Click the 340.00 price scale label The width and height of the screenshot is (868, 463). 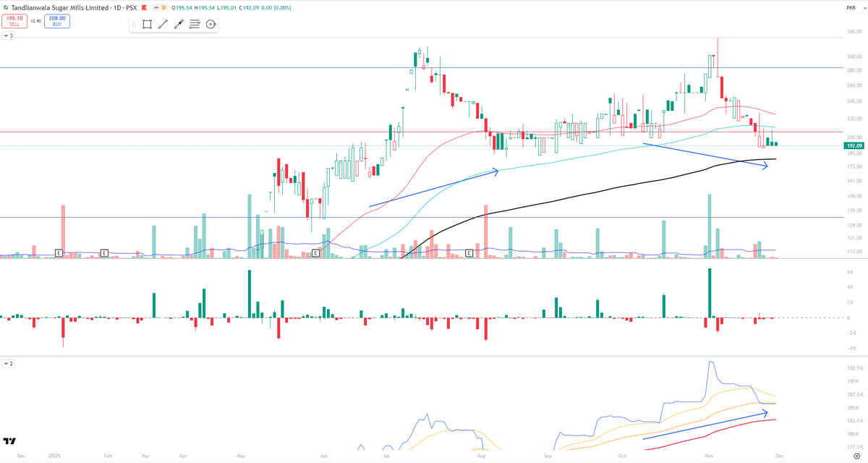853,32
